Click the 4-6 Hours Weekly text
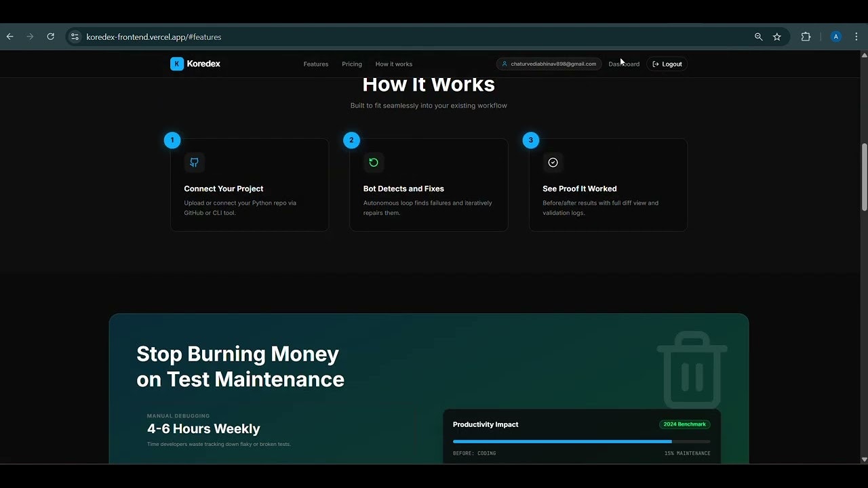Screen dimensions: 868x488 tap(203, 428)
